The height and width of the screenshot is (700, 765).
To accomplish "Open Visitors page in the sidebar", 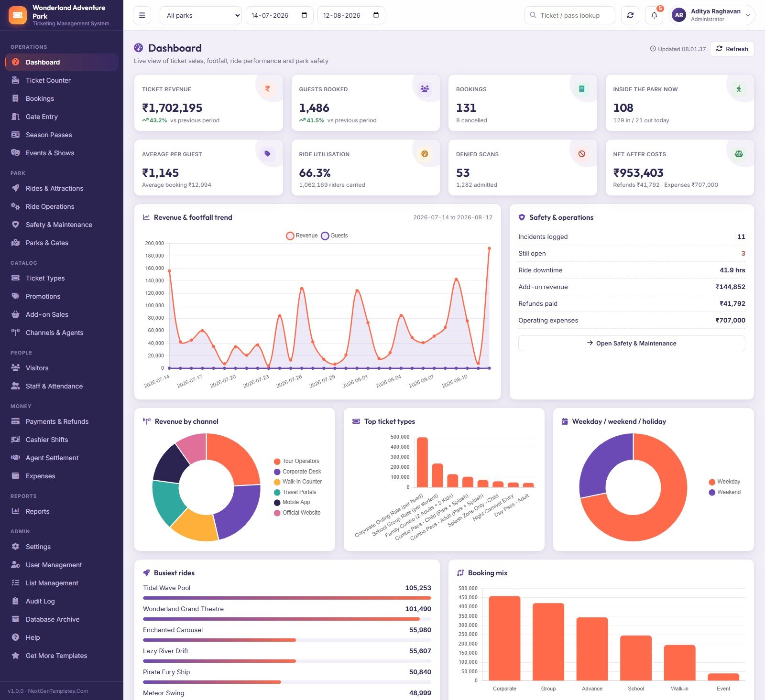I will pyautogui.click(x=62, y=368).
